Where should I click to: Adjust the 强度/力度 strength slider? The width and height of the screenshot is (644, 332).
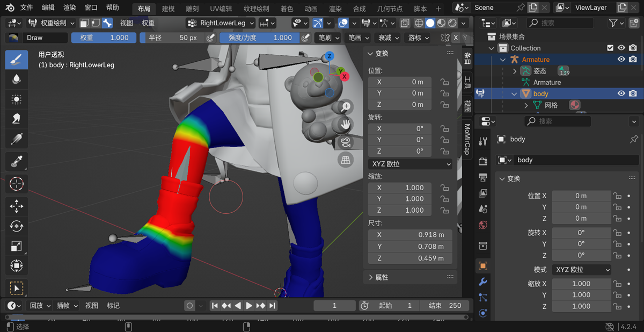point(260,38)
